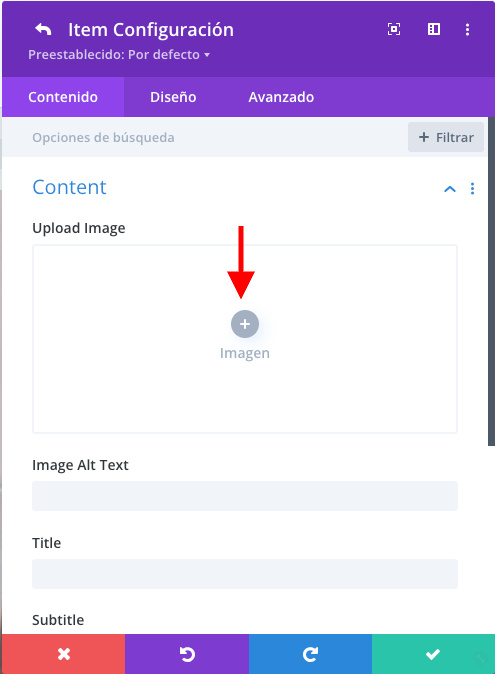495x674 pixels.
Task: Discard changes with the red X
Action: pyautogui.click(x=64, y=654)
